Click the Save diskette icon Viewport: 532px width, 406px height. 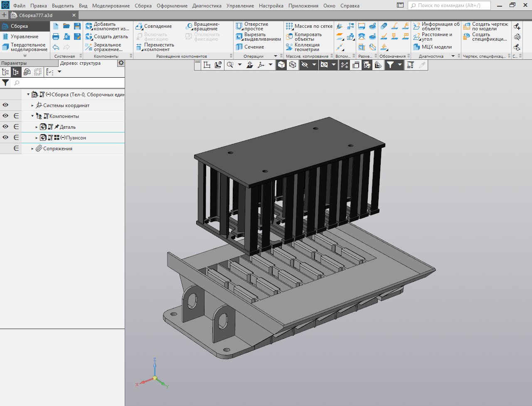(77, 26)
